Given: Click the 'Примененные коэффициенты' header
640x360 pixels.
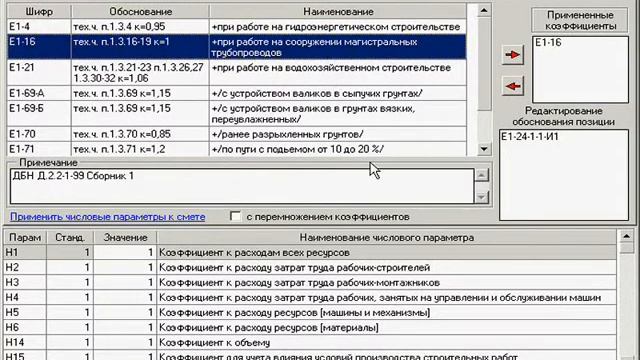Looking at the screenshot, I should (x=580, y=20).
